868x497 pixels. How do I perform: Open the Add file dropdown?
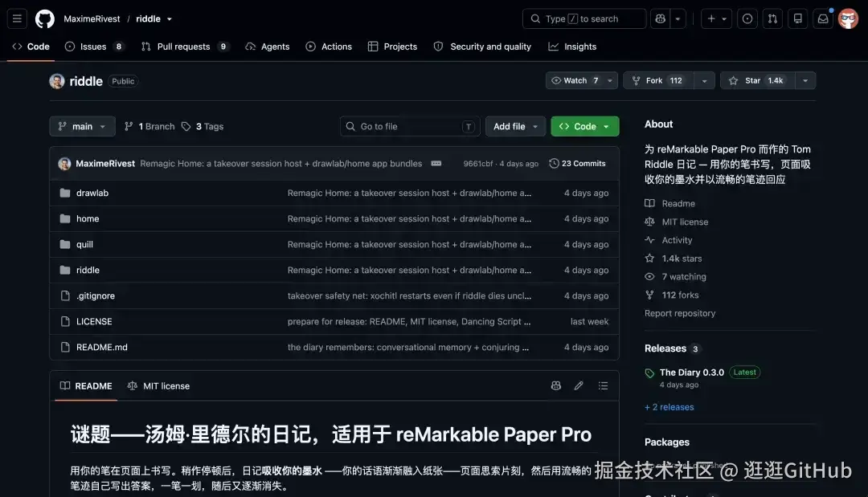click(x=515, y=127)
